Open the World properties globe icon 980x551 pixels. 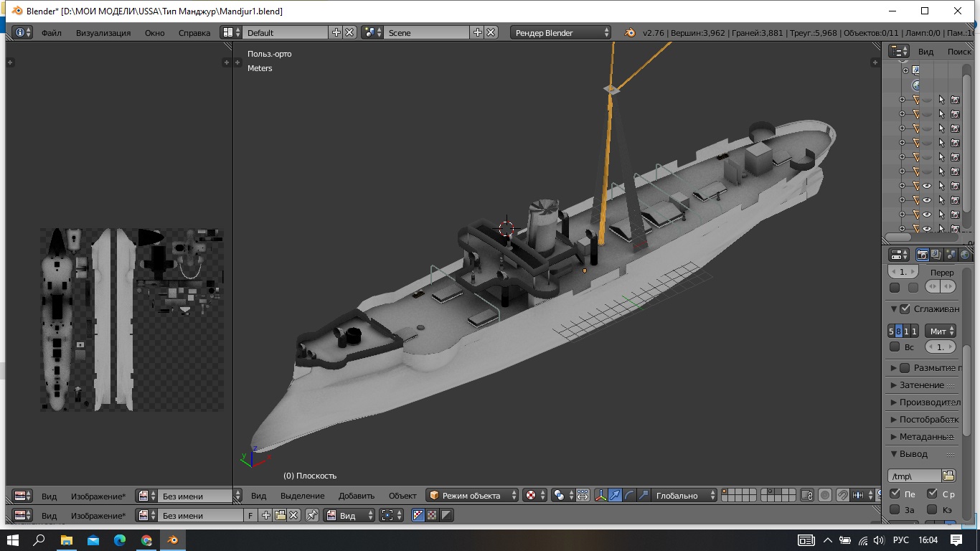point(965,255)
